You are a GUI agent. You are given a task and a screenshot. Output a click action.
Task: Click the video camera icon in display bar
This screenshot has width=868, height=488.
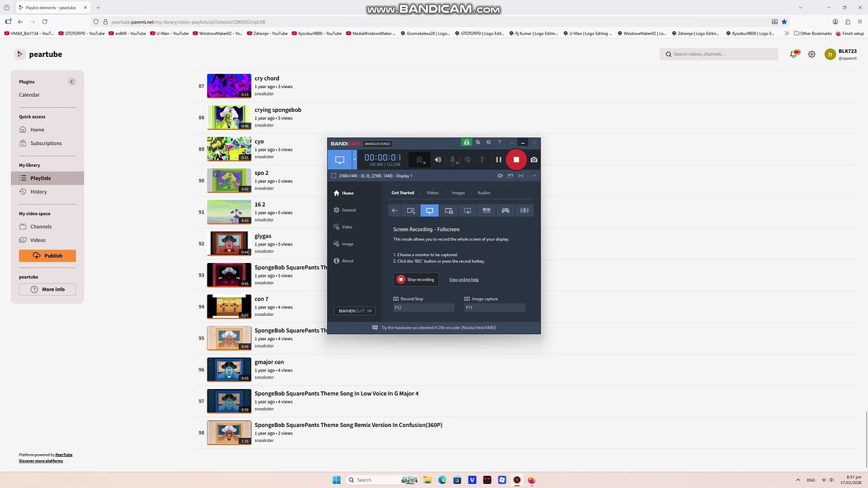500,176
